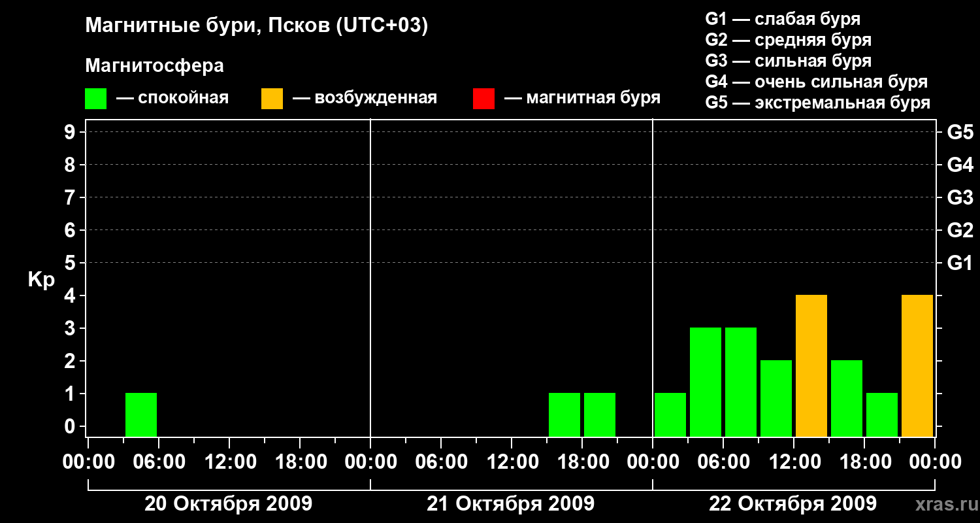Image resolution: width=980 pixels, height=523 pixels.
Task: Click the G2 label on right axis
Action: (960, 230)
